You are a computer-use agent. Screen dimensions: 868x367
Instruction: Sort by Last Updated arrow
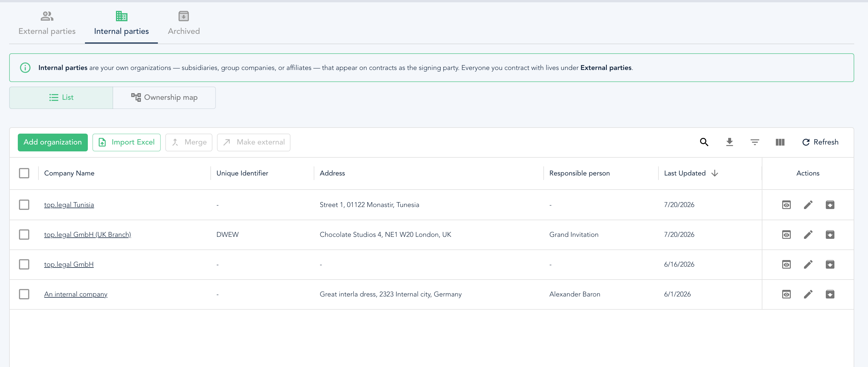click(714, 173)
